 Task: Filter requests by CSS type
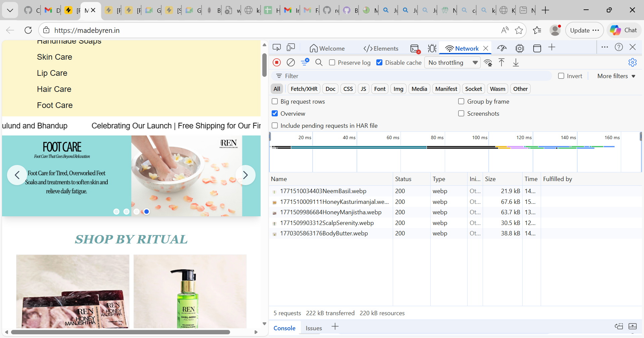click(x=348, y=89)
